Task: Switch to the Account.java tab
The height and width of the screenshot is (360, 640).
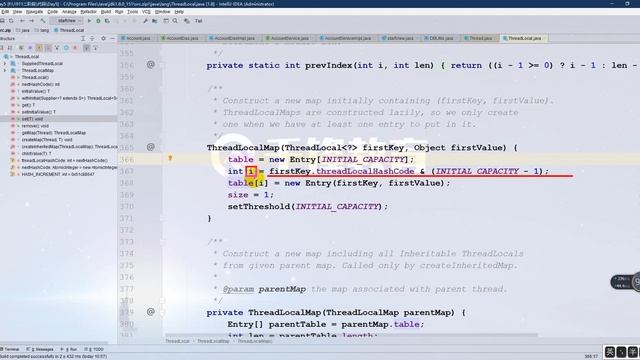Action: pyautogui.click(x=138, y=38)
